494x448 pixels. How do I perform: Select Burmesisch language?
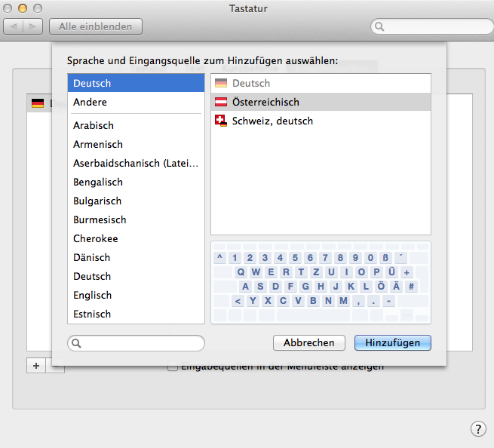pos(136,220)
